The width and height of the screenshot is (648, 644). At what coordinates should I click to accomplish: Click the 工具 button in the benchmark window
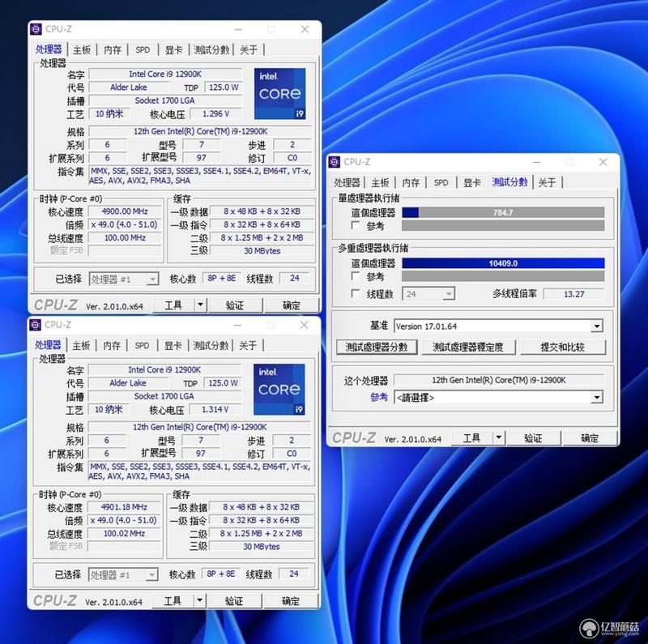(x=471, y=437)
